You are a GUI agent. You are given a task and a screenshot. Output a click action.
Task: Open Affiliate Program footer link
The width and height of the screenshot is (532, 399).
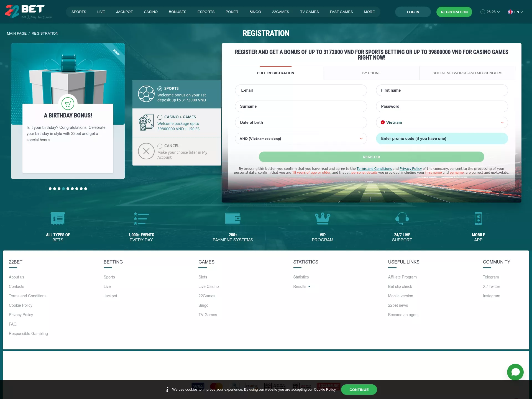[x=402, y=277]
